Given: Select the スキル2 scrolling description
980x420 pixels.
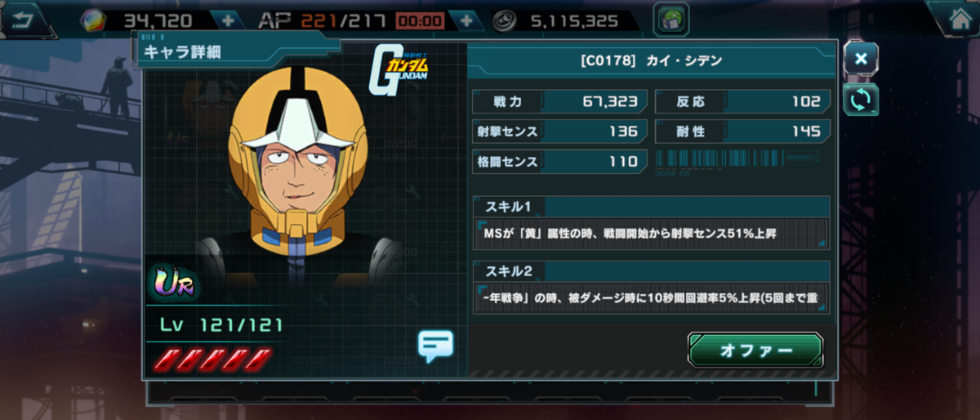Looking at the screenshot, I should (x=651, y=297).
